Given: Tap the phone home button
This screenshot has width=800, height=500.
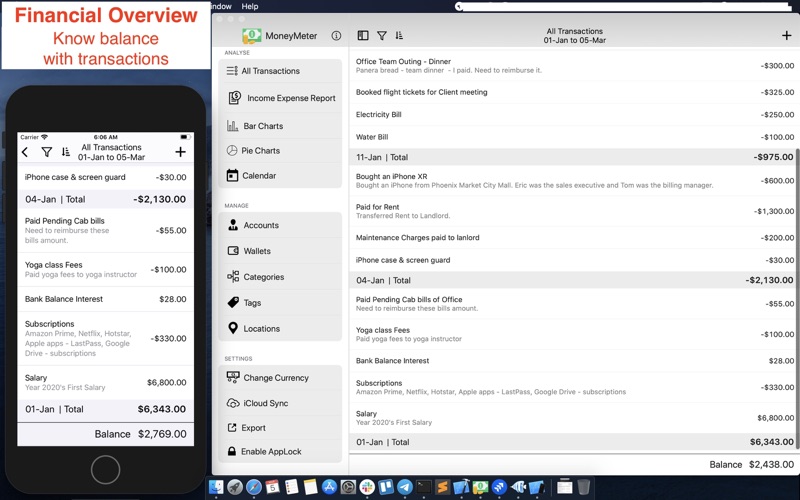Looking at the screenshot, I should click(106, 469).
